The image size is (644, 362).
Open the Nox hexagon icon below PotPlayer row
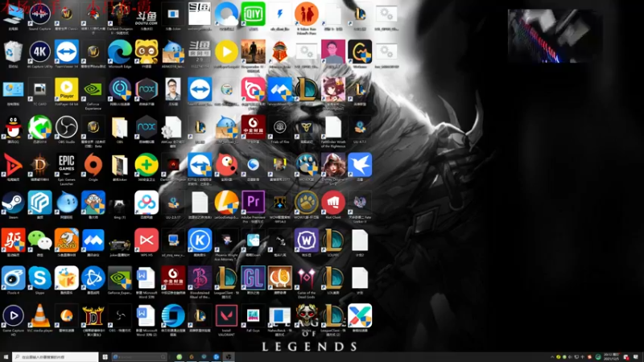click(x=147, y=127)
